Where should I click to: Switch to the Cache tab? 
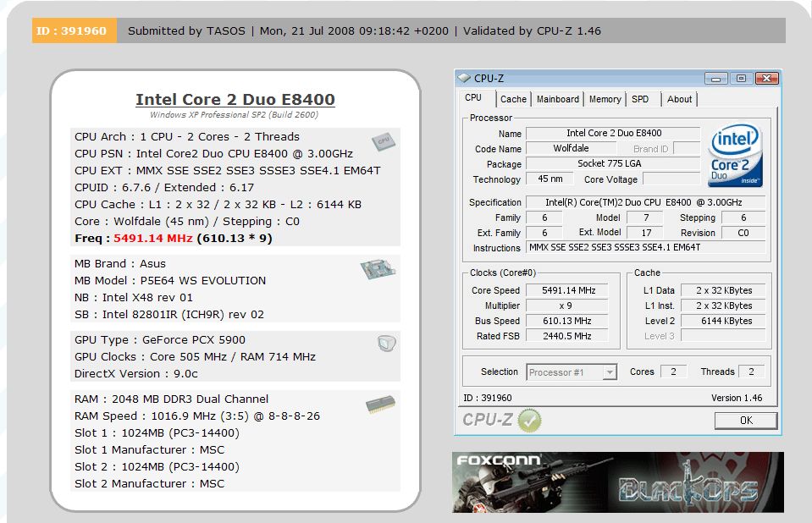(x=513, y=99)
